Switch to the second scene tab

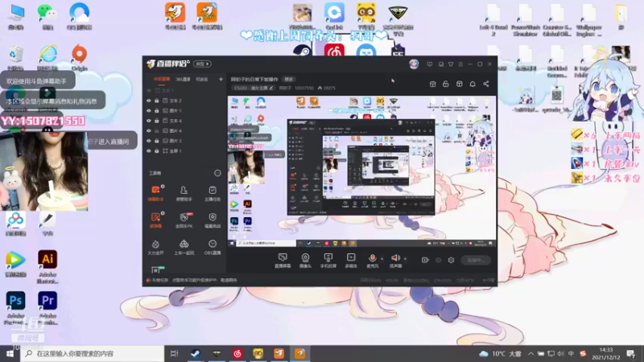183,79
